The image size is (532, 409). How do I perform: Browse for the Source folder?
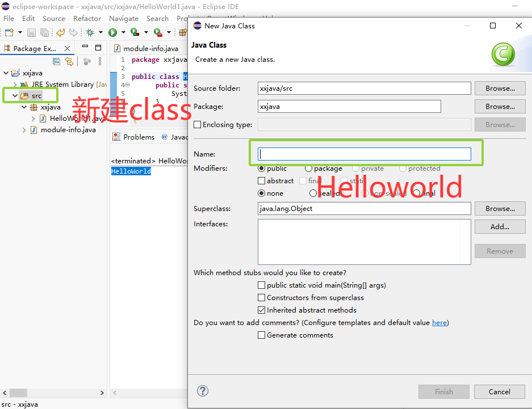[x=500, y=88]
